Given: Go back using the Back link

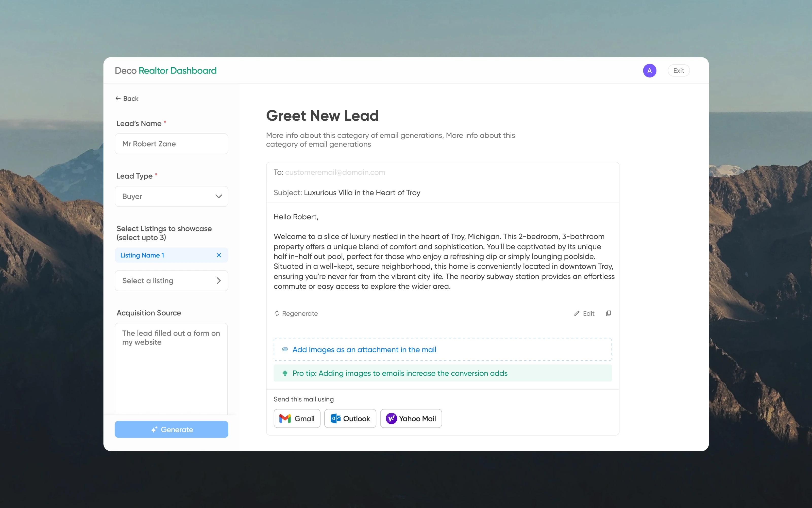Looking at the screenshot, I should pos(127,99).
